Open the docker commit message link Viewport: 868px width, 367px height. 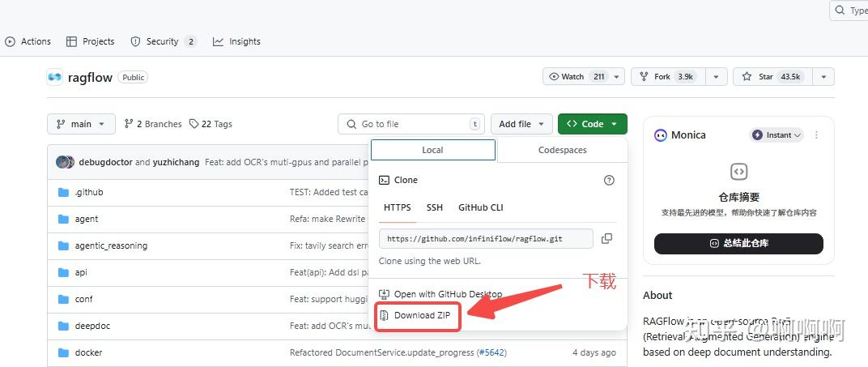point(382,352)
